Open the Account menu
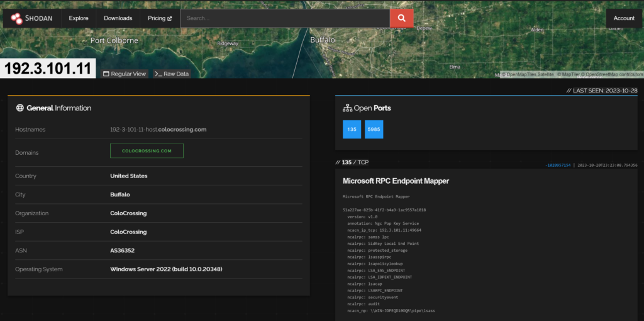644x321 pixels. [624, 18]
